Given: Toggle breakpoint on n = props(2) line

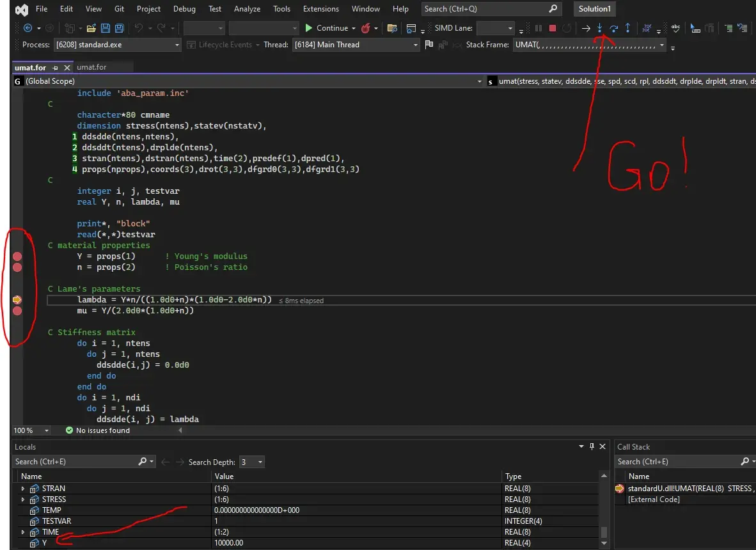Looking at the screenshot, I should (17, 267).
